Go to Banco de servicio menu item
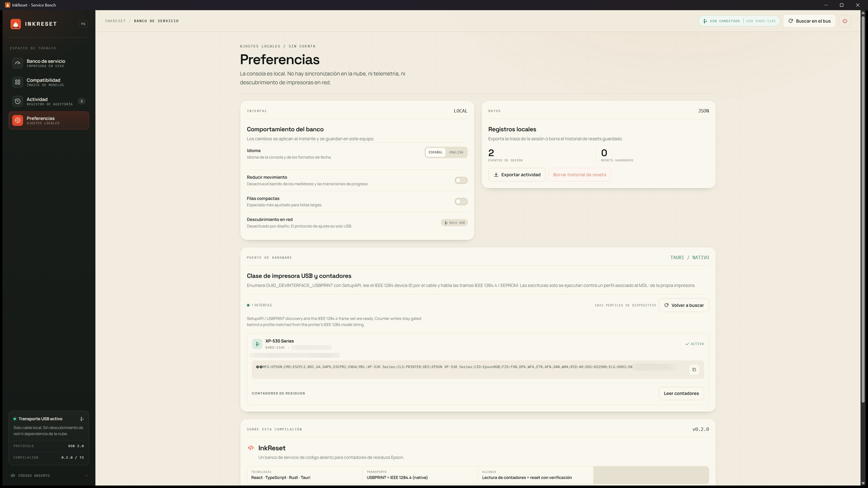This screenshot has height=488, width=868. tap(49, 63)
